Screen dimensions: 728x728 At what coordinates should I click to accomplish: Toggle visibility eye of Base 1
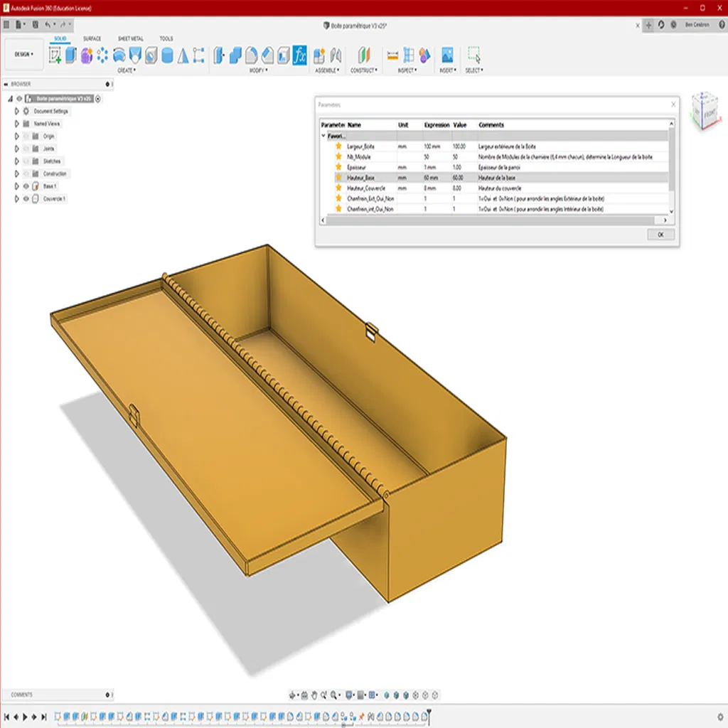[26, 186]
